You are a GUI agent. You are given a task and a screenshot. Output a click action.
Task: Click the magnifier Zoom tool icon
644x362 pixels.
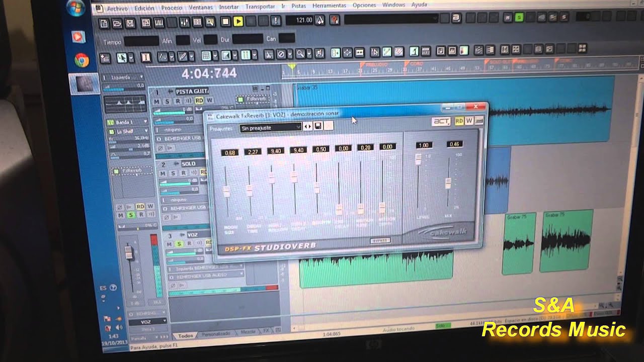300,53
